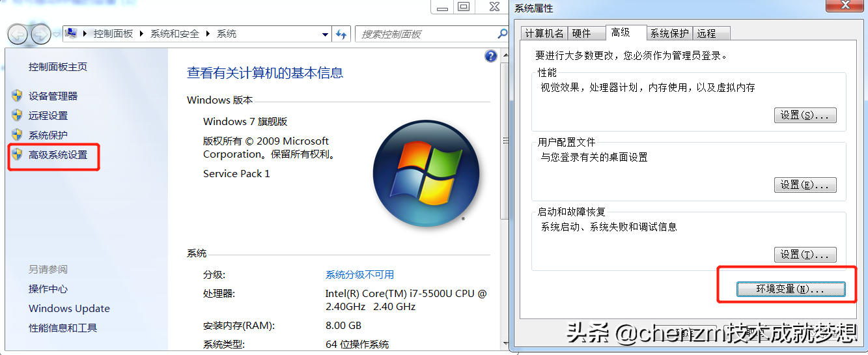868x355 pixels.
Task: Open 环境变量(N) button
Action: 791,289
